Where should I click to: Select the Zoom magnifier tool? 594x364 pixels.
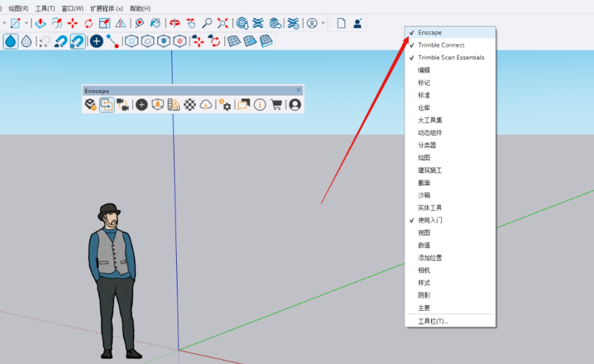click(207, 23)
